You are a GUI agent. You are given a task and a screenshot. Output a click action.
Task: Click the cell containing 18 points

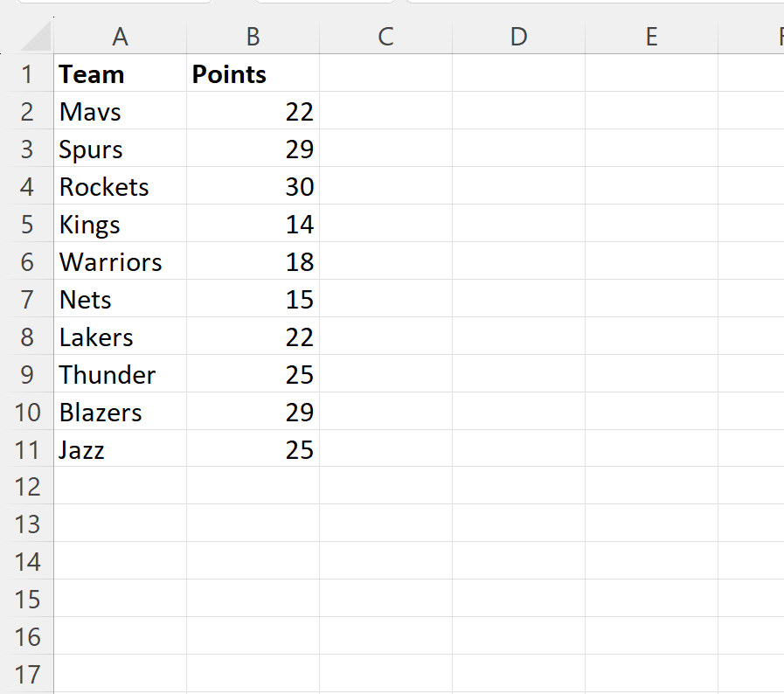coord(253,262)
